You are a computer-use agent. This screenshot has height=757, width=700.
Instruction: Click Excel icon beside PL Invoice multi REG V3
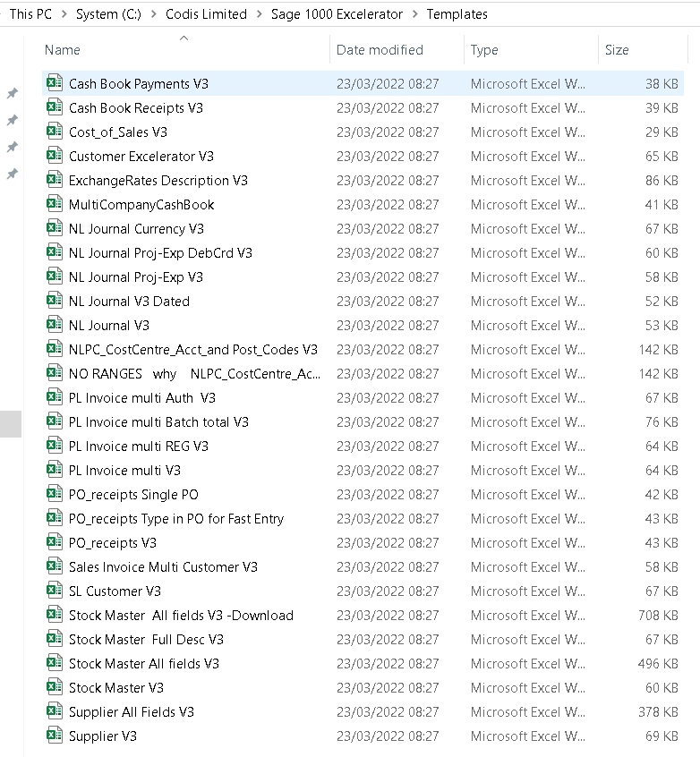(x=54, y=445)
